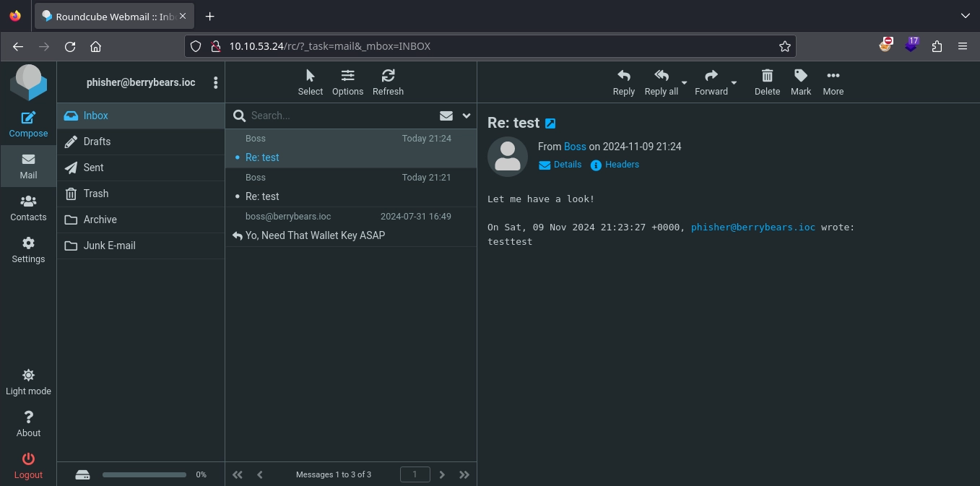980x486 pixels.
Task: Click the Logout power icon
Action: [28, 459]
